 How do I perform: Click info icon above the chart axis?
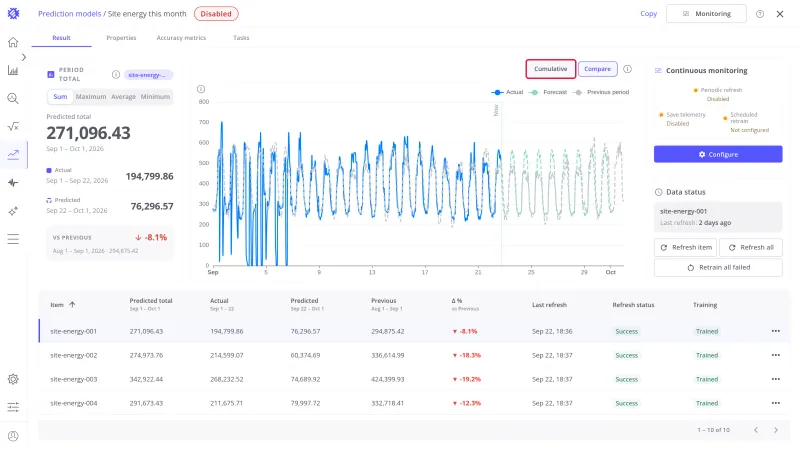coord(201,89)
